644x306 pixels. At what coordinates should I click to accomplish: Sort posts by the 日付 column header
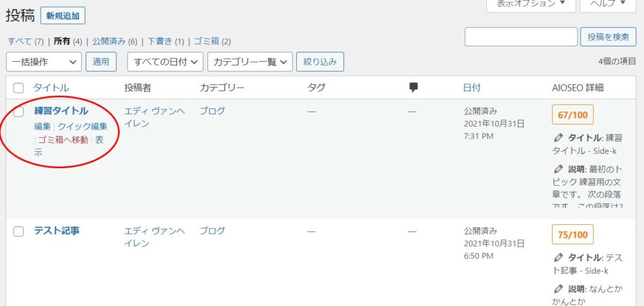pos(472,88)
